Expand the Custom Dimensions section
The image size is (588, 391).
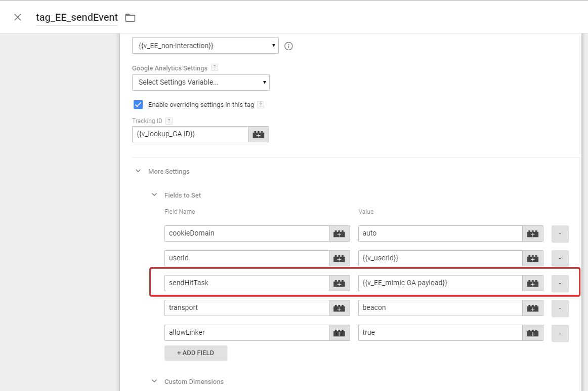coord(155,381)
